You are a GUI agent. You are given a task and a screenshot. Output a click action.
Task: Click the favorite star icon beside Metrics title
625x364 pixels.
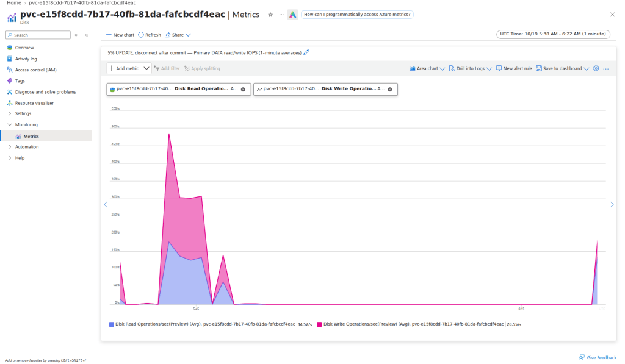270,15
